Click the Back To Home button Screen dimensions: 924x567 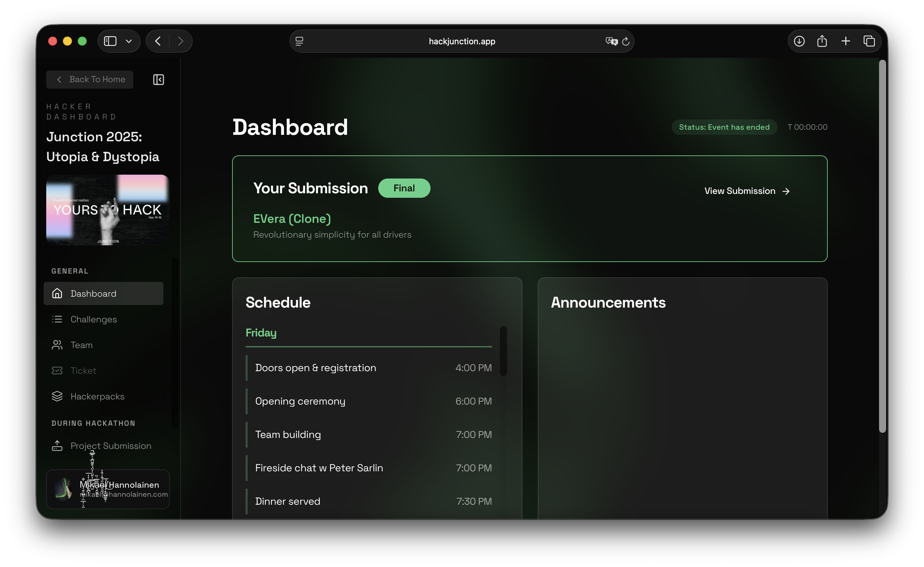pos(90,80)
